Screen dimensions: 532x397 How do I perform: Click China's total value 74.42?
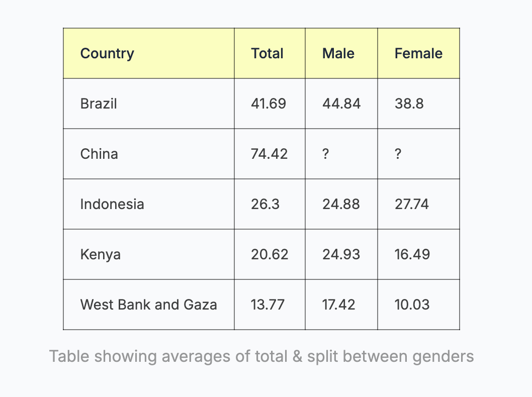click(x=270, y=154)
